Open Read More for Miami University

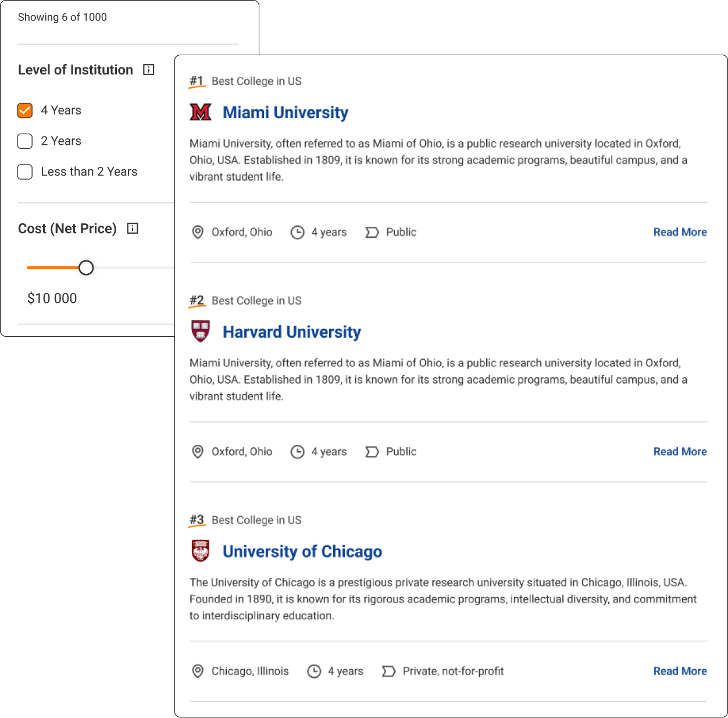click(680, 232)
